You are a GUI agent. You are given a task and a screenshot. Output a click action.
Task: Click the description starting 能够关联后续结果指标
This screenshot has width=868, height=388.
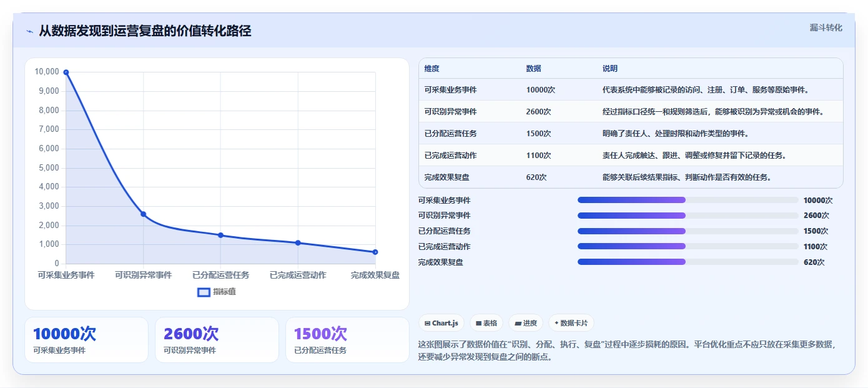pyautogui.click(x=686, y=177)
